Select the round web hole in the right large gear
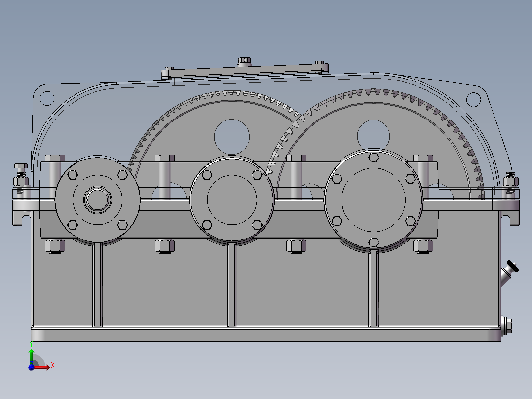This screenshot has width=532, height=399. tap(374, 135)
